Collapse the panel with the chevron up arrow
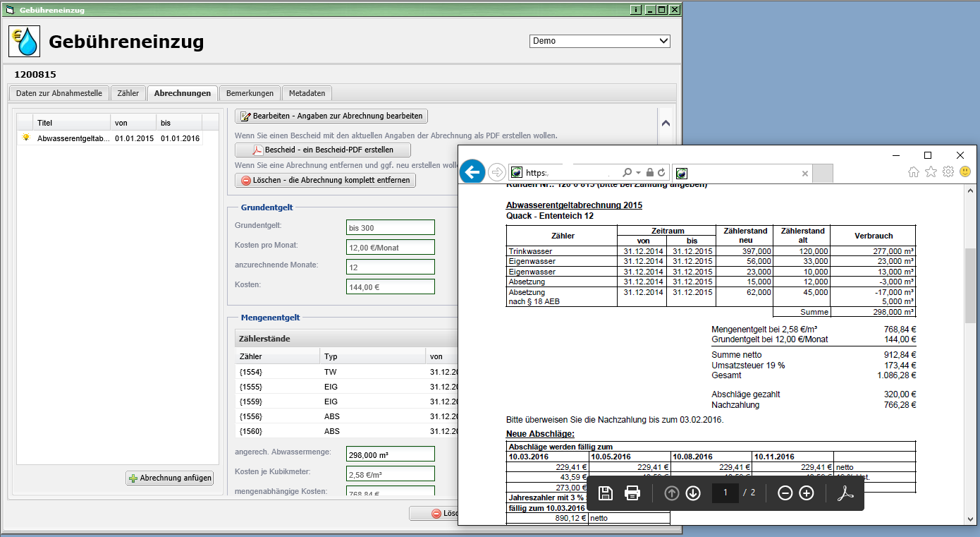Image resolution: width=980 pixels, height=537 pixels. point(666,122)
